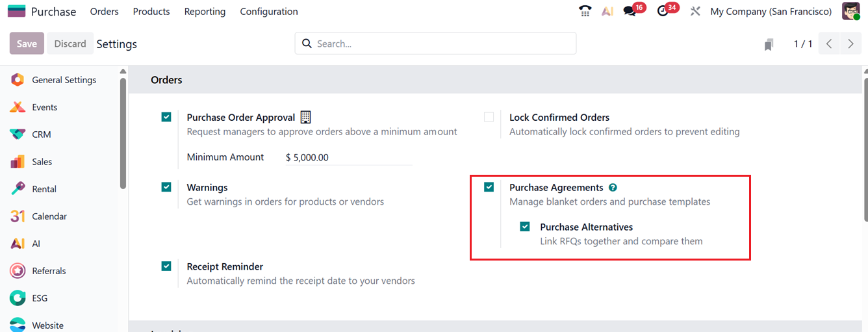
Task: Toggle the Receipt Reminder checkbox
Action: (166, 266)
